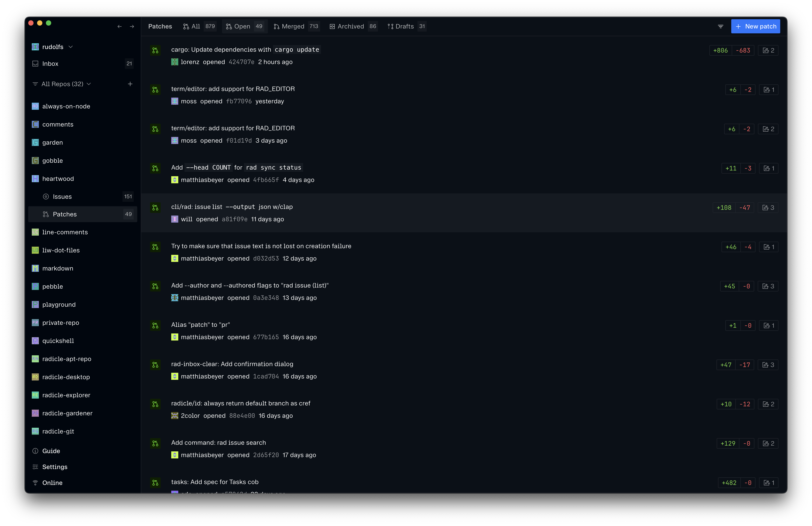Expand the rudolfs account dropdown
812x526 pixels.
[x=71, y=47]
